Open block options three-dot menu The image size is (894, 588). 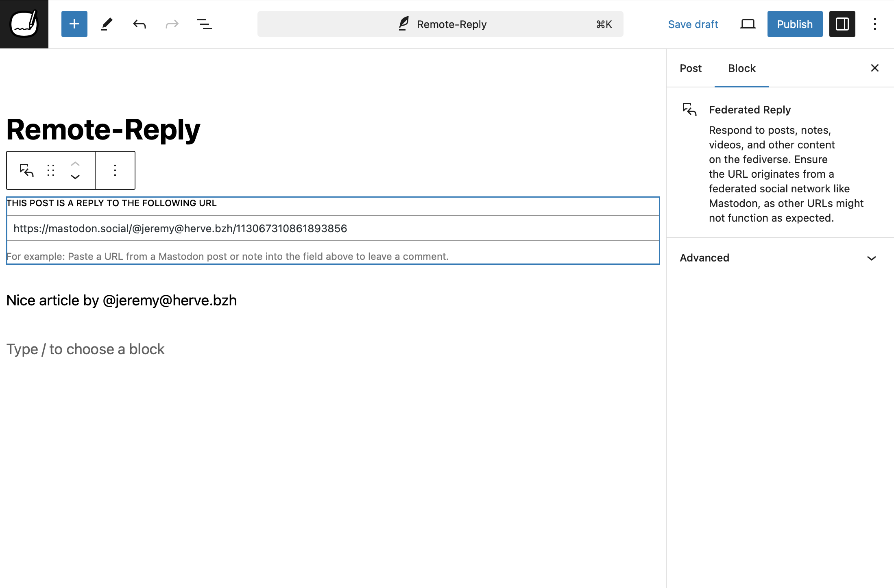[x=115, y=170]
